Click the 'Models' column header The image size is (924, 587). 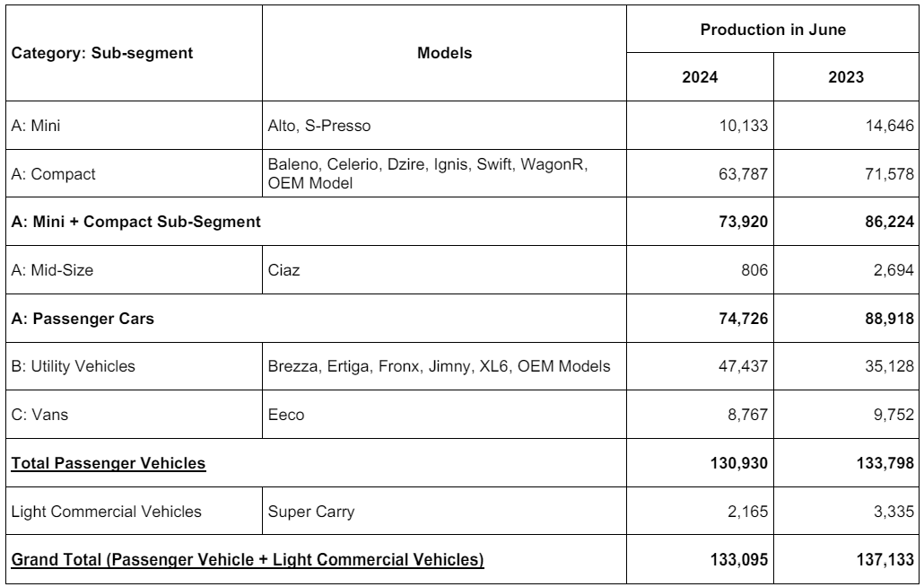[x=443, y=53]
